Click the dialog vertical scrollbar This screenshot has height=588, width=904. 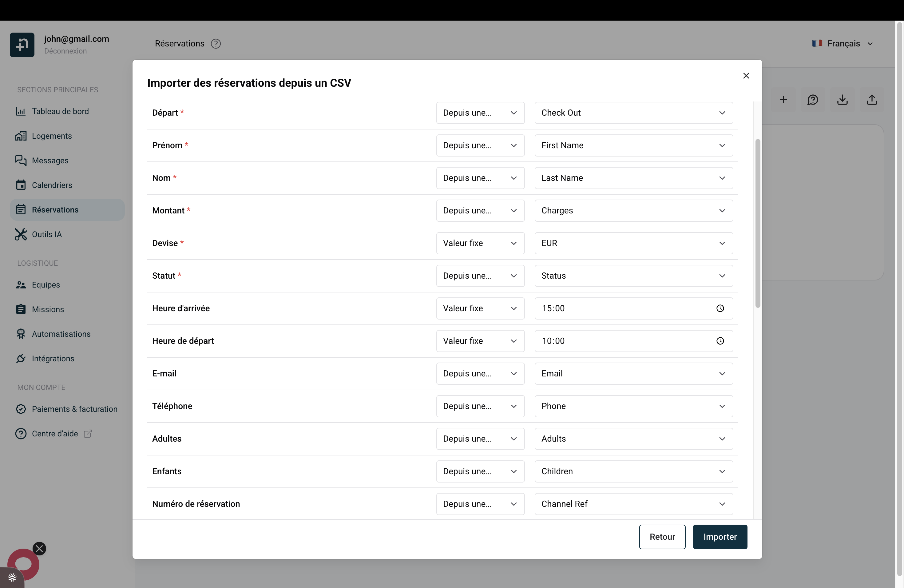[758, 223]
